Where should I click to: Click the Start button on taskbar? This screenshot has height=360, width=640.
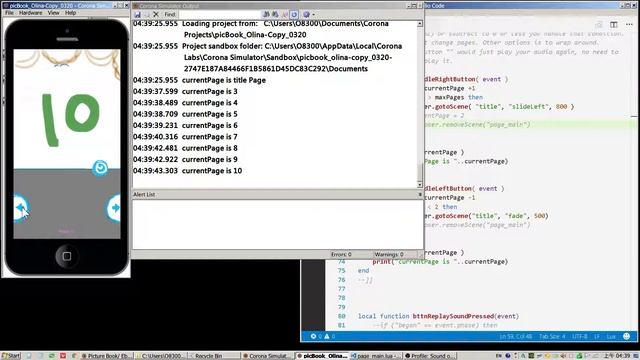pos(11,356)
